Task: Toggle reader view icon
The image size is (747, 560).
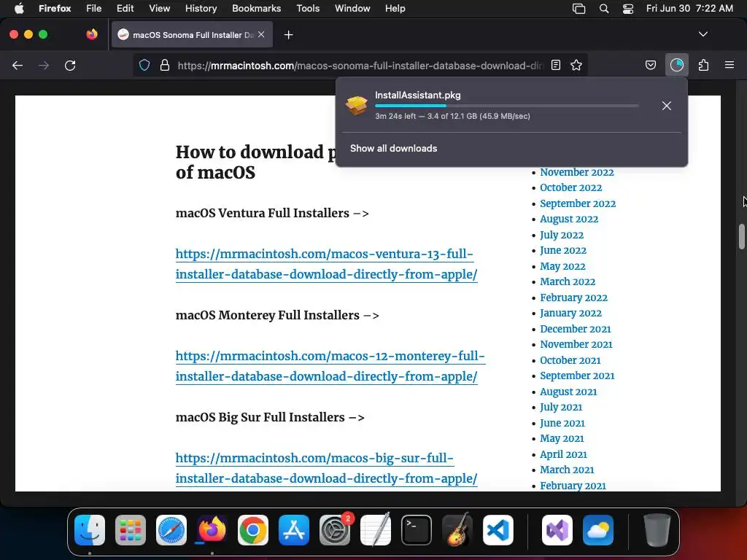Action: pyautogui.click(x=555, y=65)
